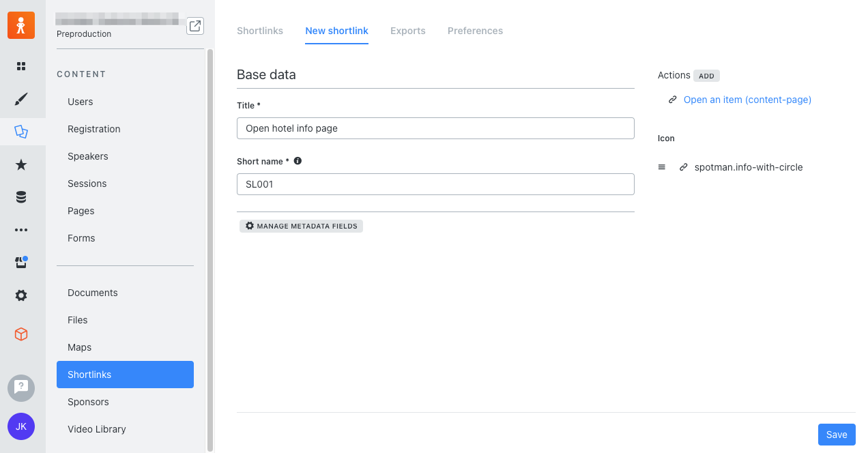Click the spotman.info-with-circle icon entry

pos(749,167)
